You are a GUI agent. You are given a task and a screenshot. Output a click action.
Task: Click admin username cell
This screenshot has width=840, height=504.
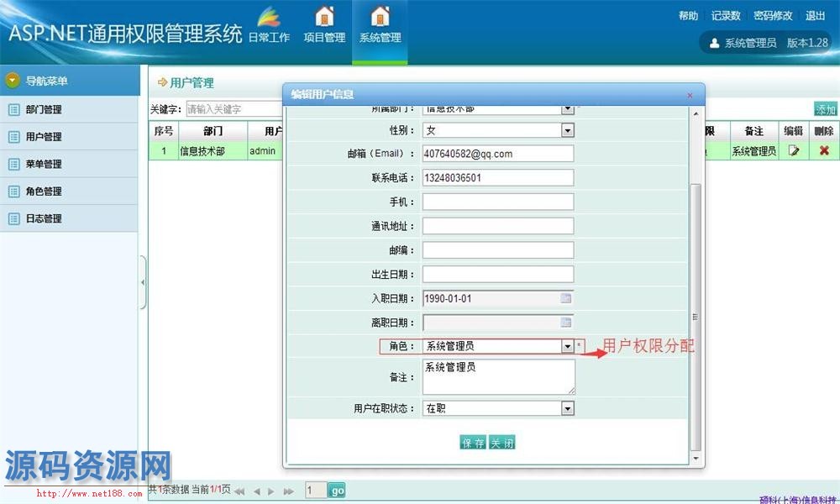tap(265, 151)
